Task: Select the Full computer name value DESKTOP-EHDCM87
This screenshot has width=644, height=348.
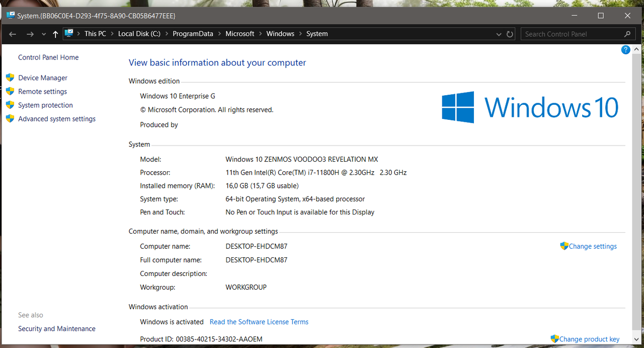Action: pos(257,260)
